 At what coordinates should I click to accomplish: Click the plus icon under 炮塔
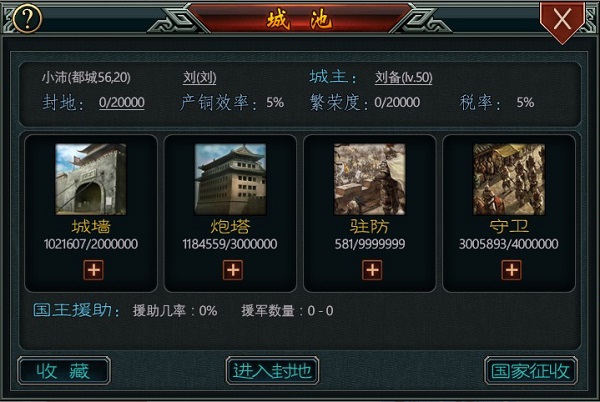(233, 270)
